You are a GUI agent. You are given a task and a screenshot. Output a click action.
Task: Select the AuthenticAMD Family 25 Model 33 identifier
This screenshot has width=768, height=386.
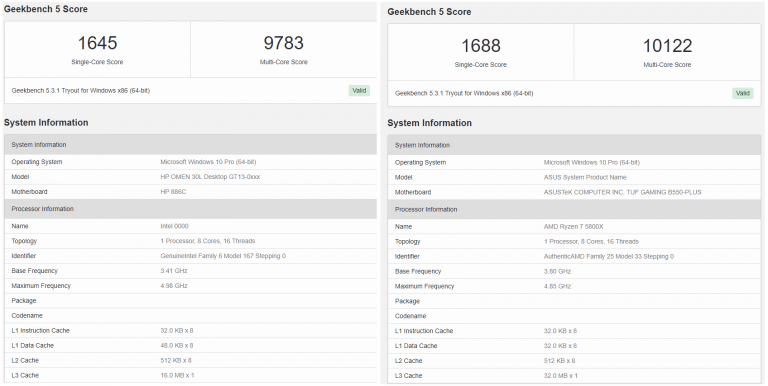(x=609, y=257)
